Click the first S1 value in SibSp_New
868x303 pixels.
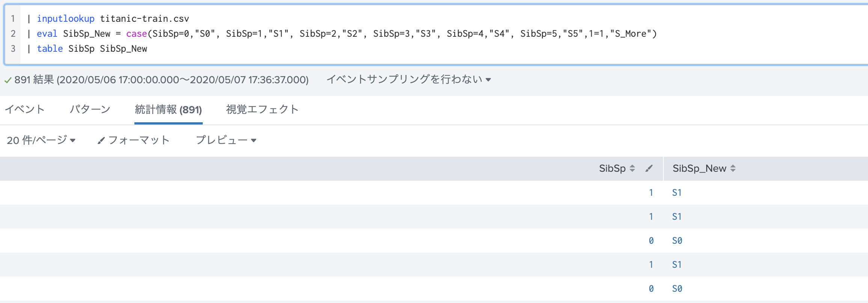677,193
